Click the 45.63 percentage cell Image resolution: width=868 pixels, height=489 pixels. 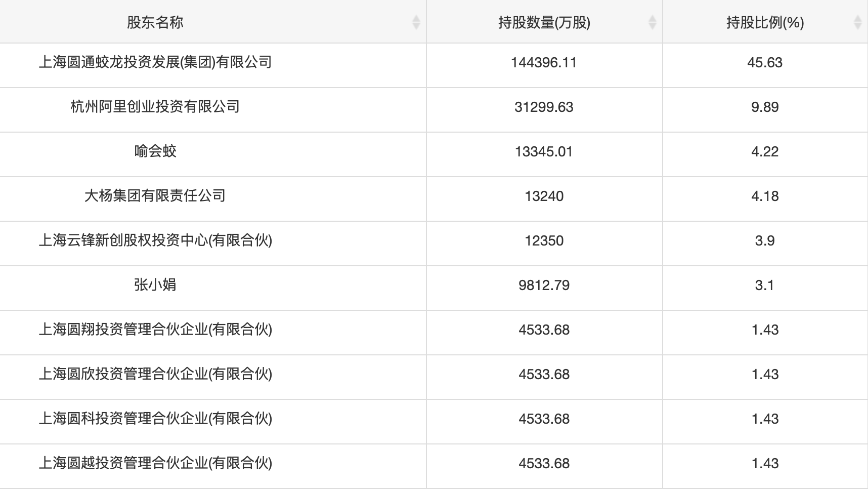(765, 62)
